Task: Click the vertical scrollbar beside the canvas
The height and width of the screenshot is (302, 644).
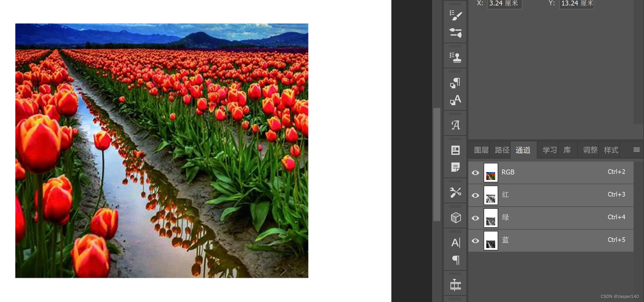Action: click(x=437, y=164)
